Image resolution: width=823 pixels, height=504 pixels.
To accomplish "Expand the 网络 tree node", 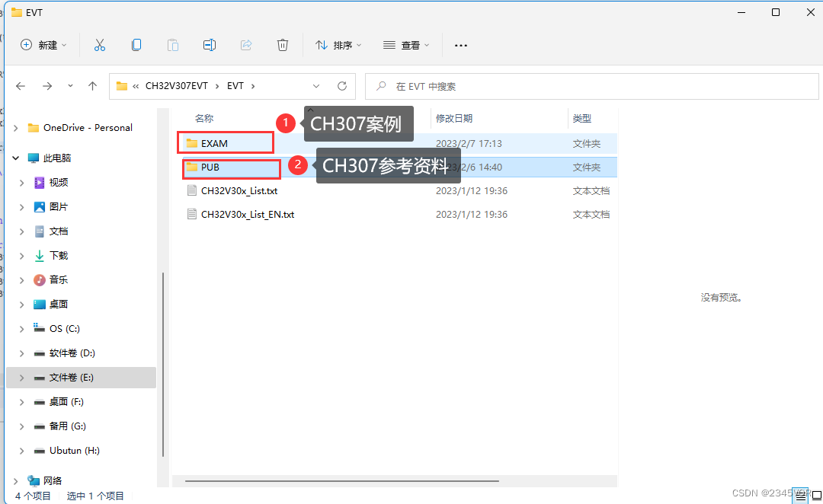I will tap(16, 480).
